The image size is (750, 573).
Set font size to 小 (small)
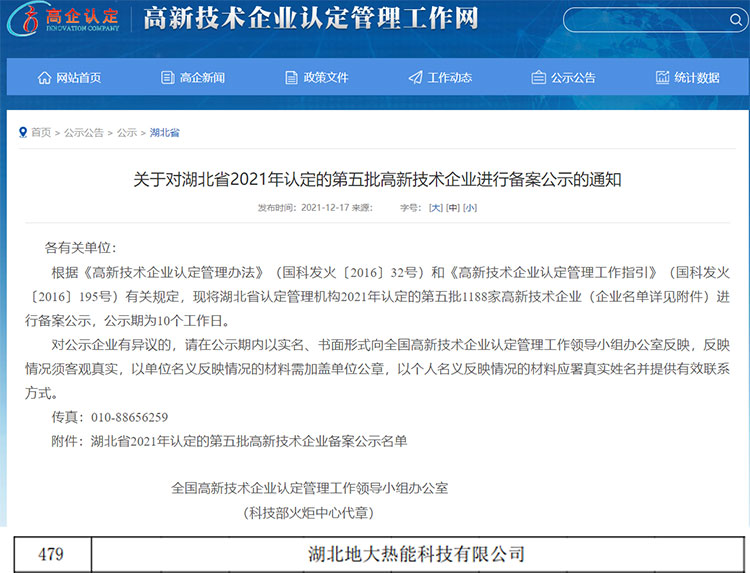[x=470, y=208]
